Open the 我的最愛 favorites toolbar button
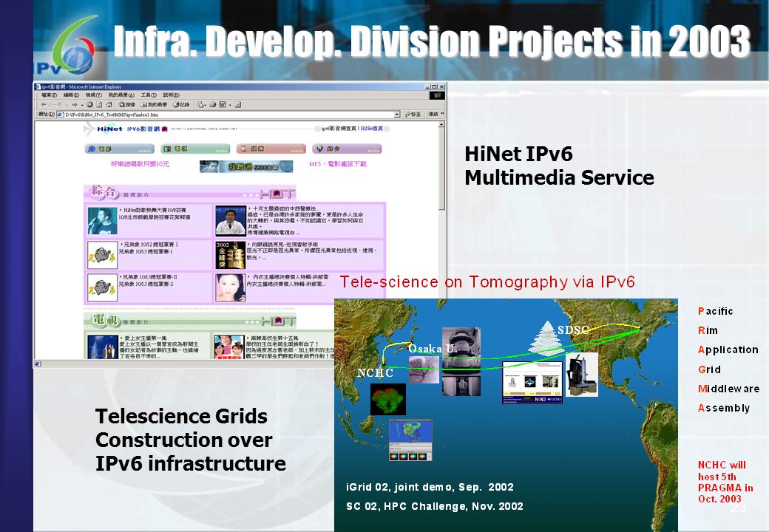This screenshot has width=769, height=532. click(x=154, y=104)
